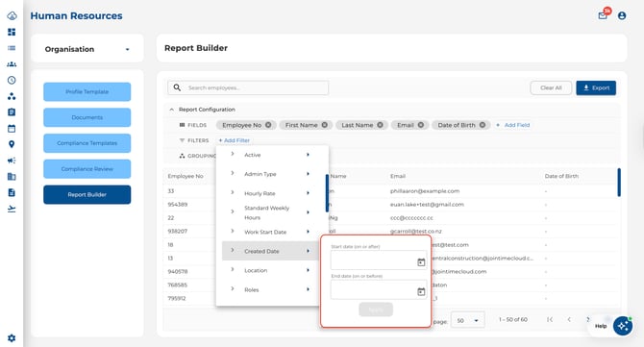This screenshot has height=347, width=644.
Task: Click the Search employees field
Action: click(248, 87)
